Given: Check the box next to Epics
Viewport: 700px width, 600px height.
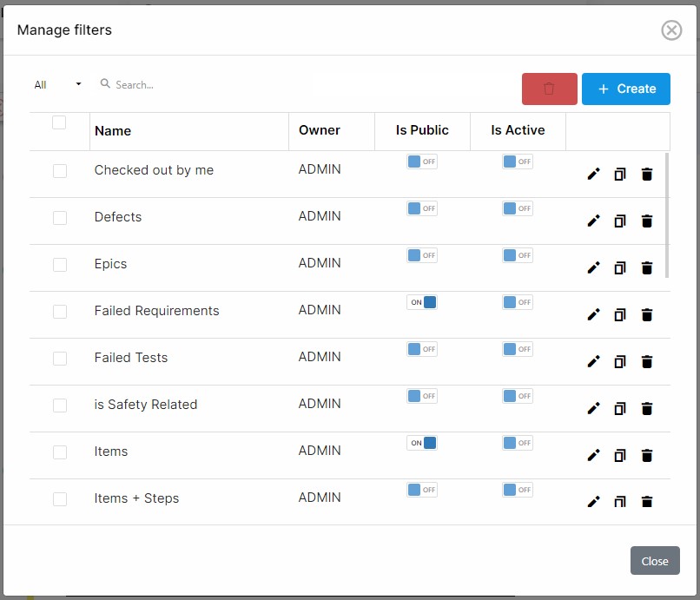Looking at the screenshot, I should pos(60,265).
